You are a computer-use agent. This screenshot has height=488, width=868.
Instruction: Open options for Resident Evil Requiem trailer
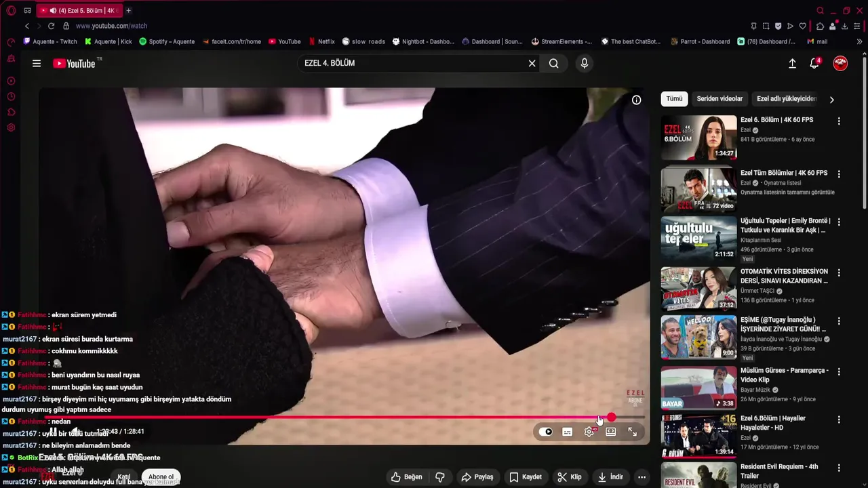839,468
